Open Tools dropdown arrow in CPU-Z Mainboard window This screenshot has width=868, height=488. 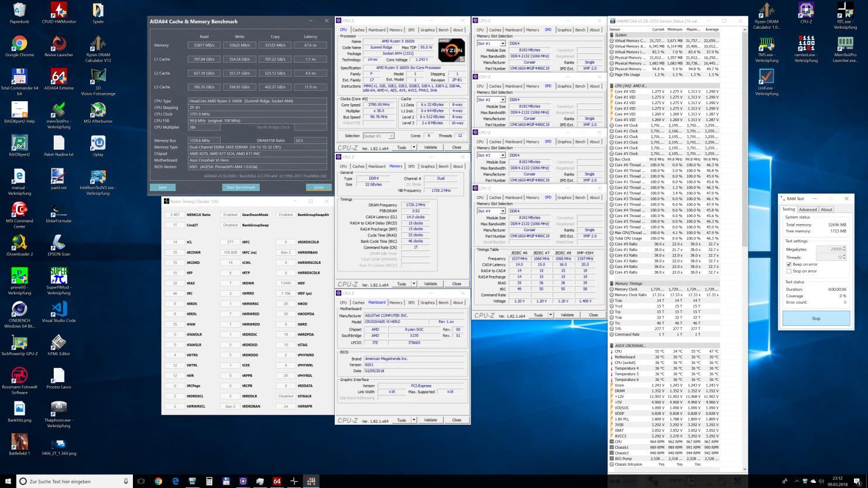click(x=414, y=420)
